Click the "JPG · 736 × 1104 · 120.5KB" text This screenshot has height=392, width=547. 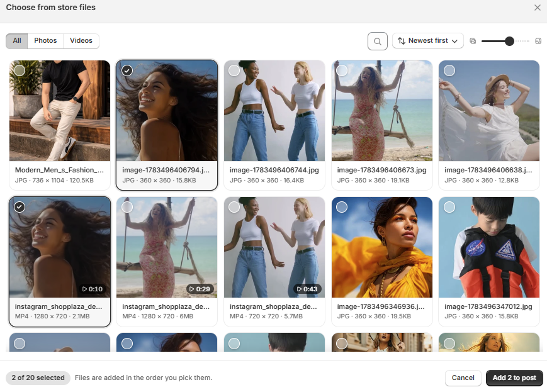coord(54,181)
